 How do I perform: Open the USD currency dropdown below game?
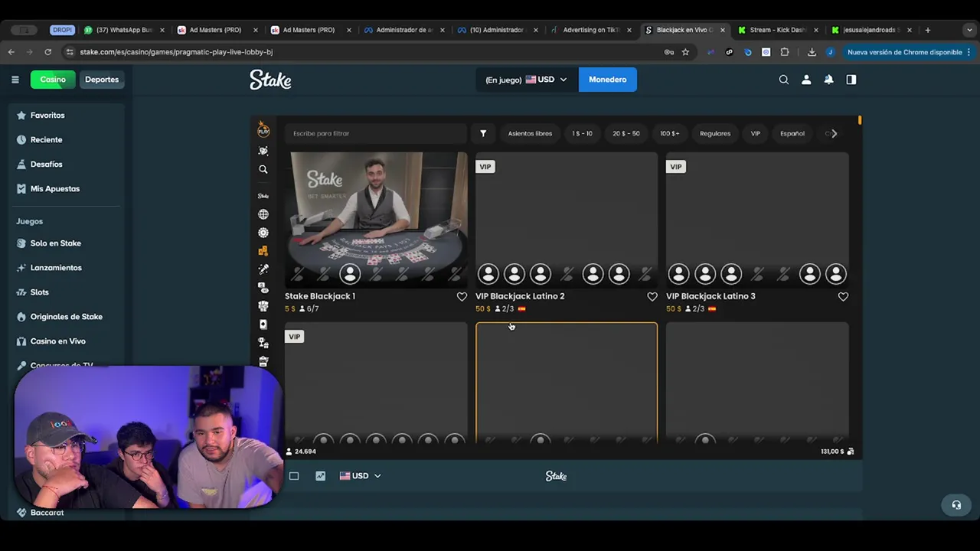[x=360, y=476]
